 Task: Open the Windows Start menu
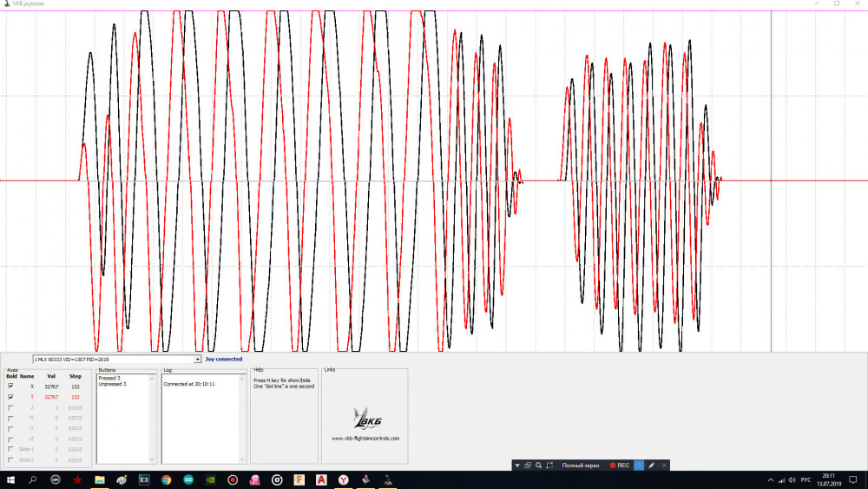[10, 479]
